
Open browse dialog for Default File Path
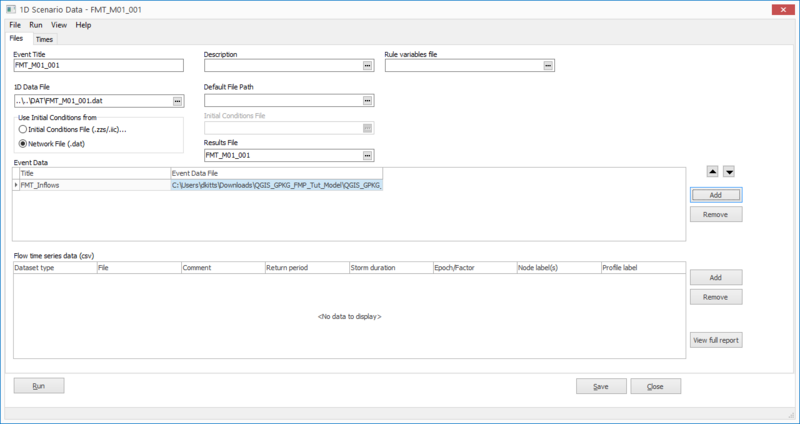tap(367, 101)
